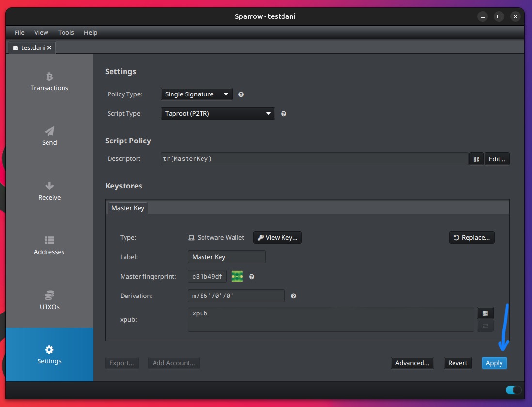Show the Addresses list panel
Viewport: 532px width, 407px height.
(49, 246)
